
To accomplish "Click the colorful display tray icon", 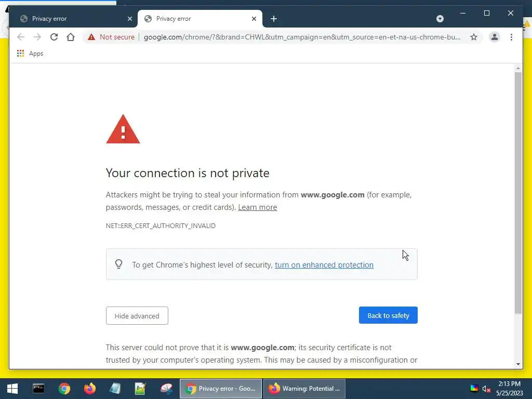I will pyautogui.click(x=474, y=389).
